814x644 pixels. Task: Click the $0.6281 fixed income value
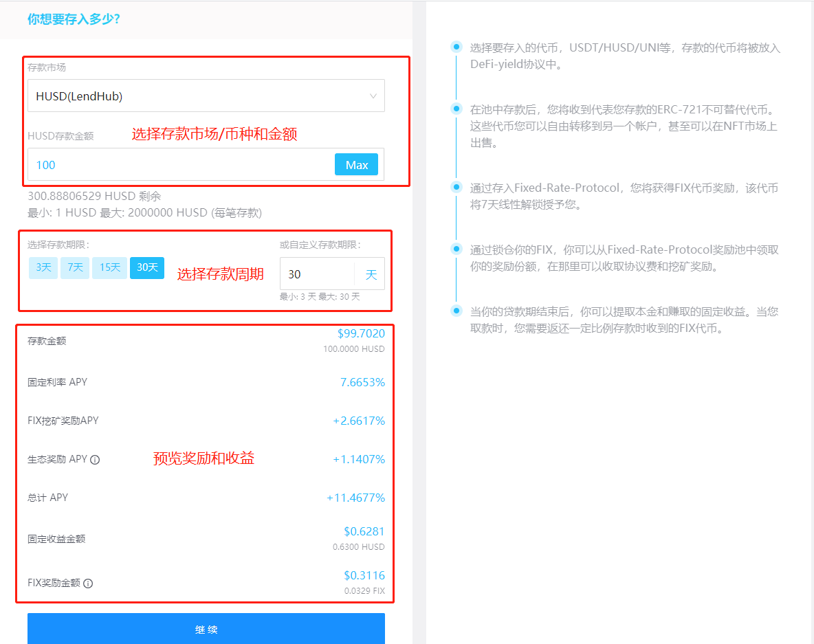[x=364, y=531]
